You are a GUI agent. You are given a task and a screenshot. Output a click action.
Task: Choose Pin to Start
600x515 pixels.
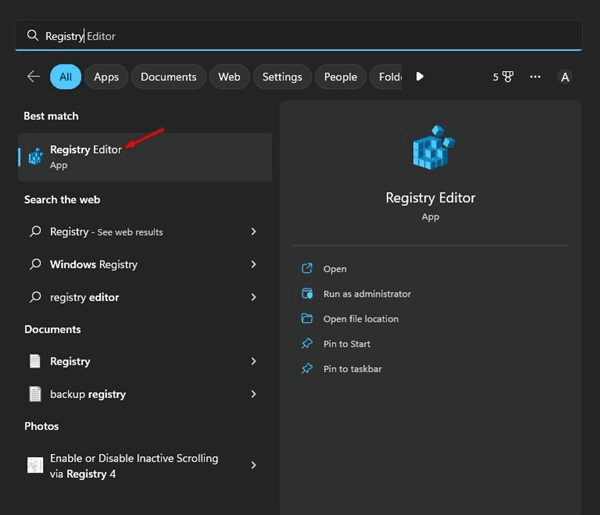(x=347, y=344)
